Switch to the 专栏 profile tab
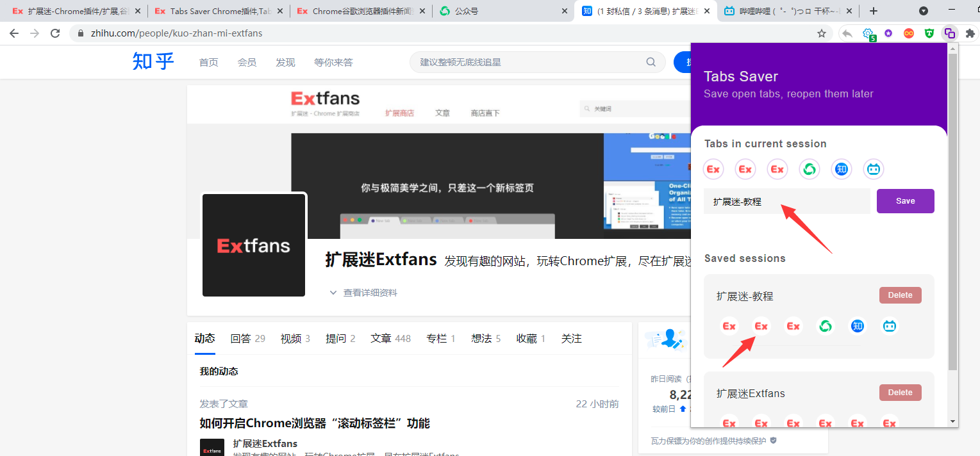 (x=440, y=338)
